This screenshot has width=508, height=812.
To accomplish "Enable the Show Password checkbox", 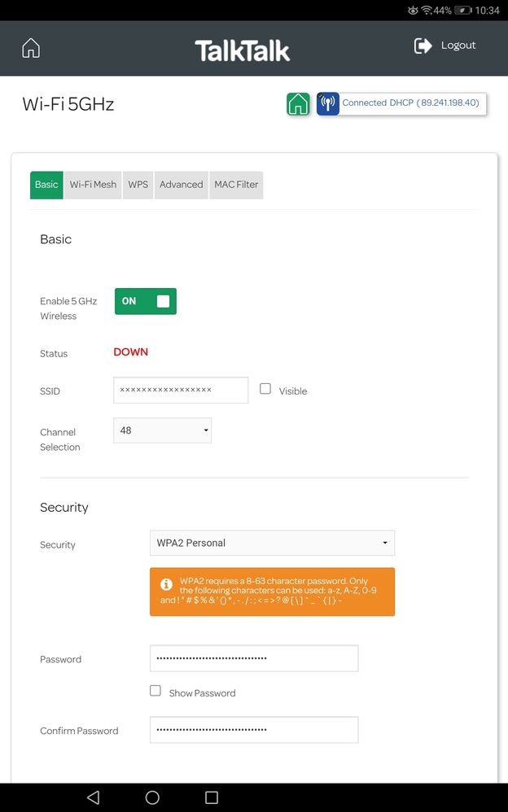I will (155, 691).
